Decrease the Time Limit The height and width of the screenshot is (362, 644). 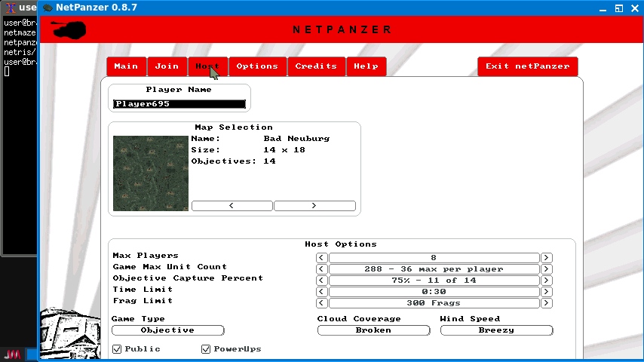coord(321,292)
